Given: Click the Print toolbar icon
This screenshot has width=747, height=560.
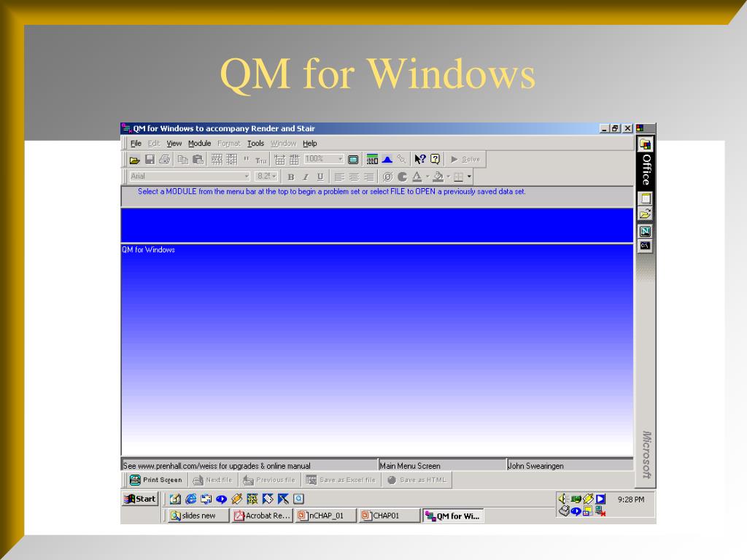Looking at the screenshot, I should click(165, 160).
